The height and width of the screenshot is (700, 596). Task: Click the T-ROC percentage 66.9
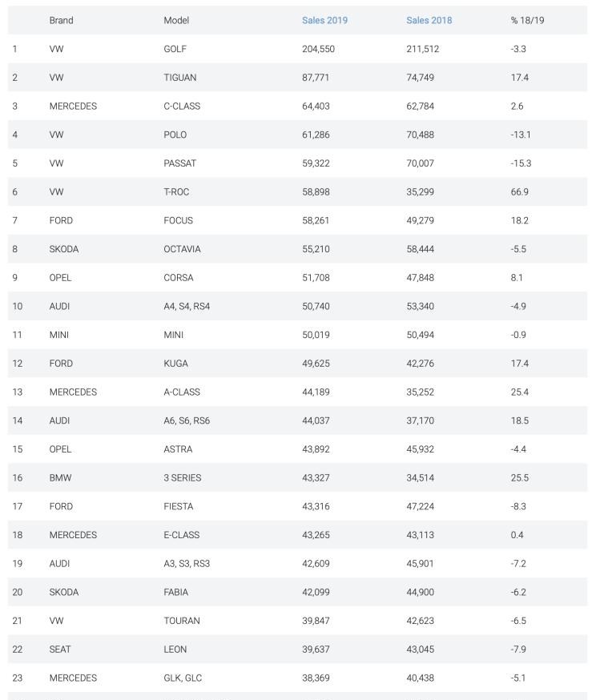tap(520, 191)
